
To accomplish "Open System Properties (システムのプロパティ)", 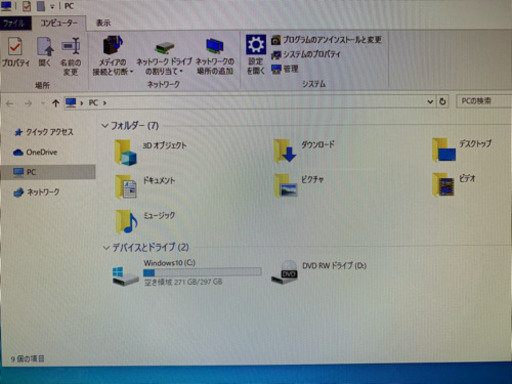I will coord(306,54).
